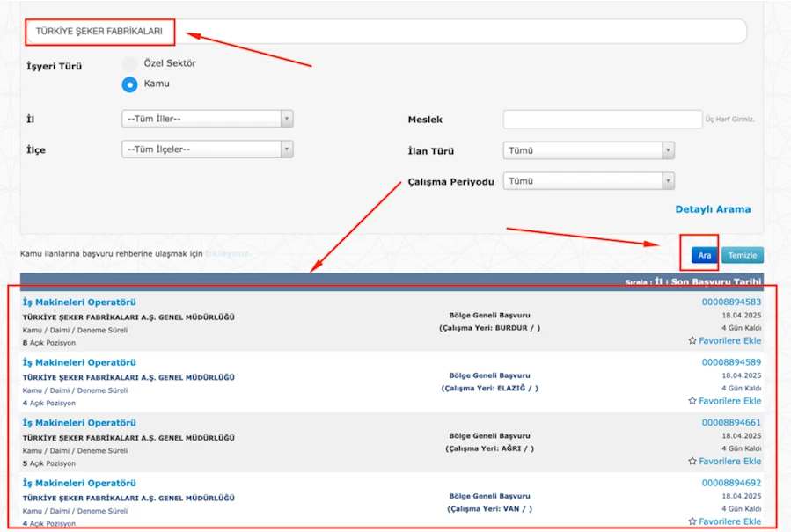
Task: Click star icon for listing 00008894583
Action: tap(692, 341)
